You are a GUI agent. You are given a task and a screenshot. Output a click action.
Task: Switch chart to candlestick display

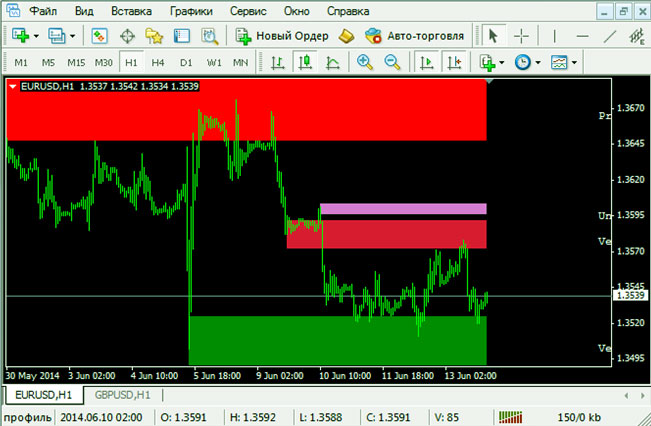coord(306,62)
